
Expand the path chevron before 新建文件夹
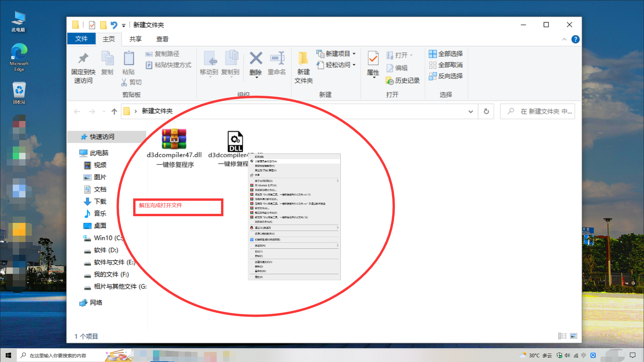[136, 111]
